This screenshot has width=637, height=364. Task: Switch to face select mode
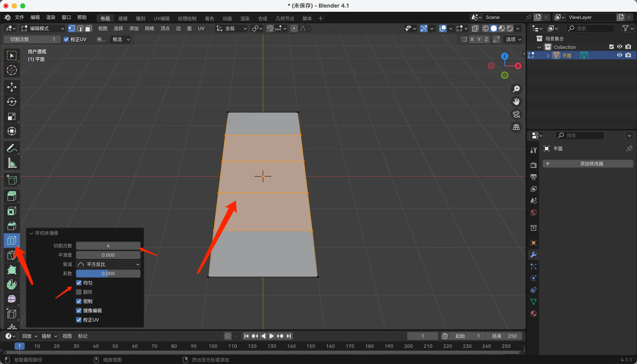88,28
